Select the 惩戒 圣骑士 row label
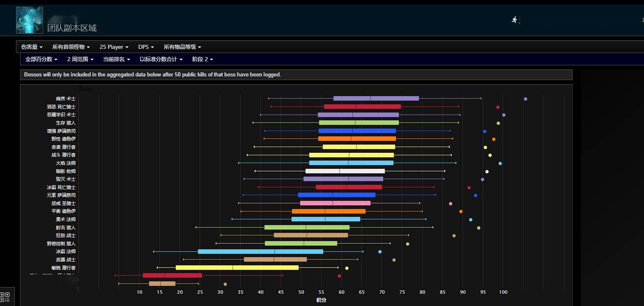This screenshot has height=306, width=644. 64,203
